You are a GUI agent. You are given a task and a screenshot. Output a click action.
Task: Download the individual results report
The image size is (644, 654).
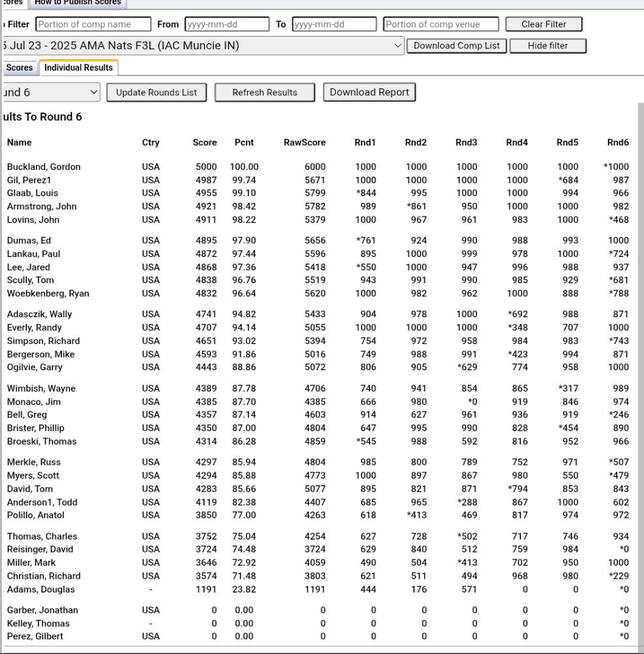click(368, 92)
